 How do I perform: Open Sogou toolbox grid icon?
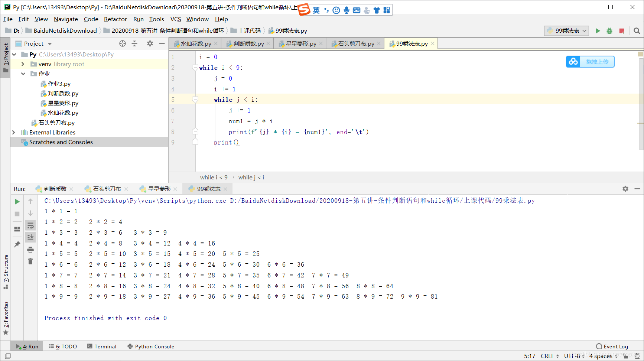pyautogui.click(x=387, y=10)
